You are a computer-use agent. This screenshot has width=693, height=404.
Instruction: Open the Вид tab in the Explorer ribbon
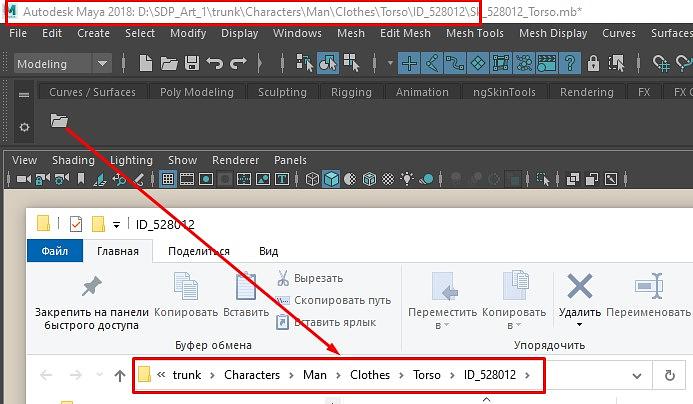tap(268, 251)
